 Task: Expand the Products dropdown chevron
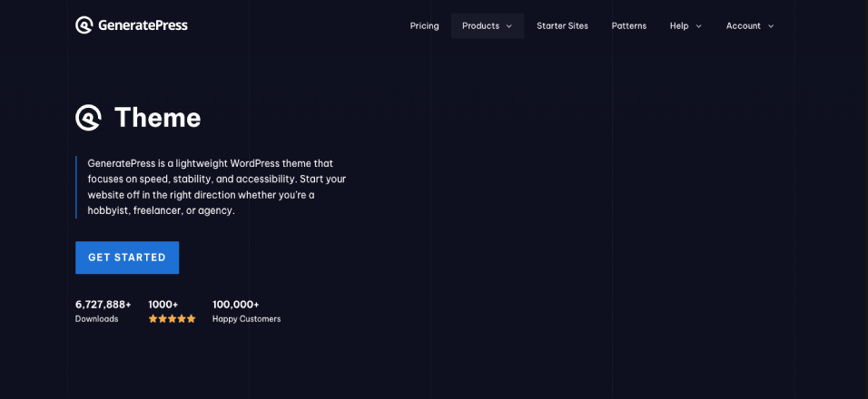[x=509, y=26]
